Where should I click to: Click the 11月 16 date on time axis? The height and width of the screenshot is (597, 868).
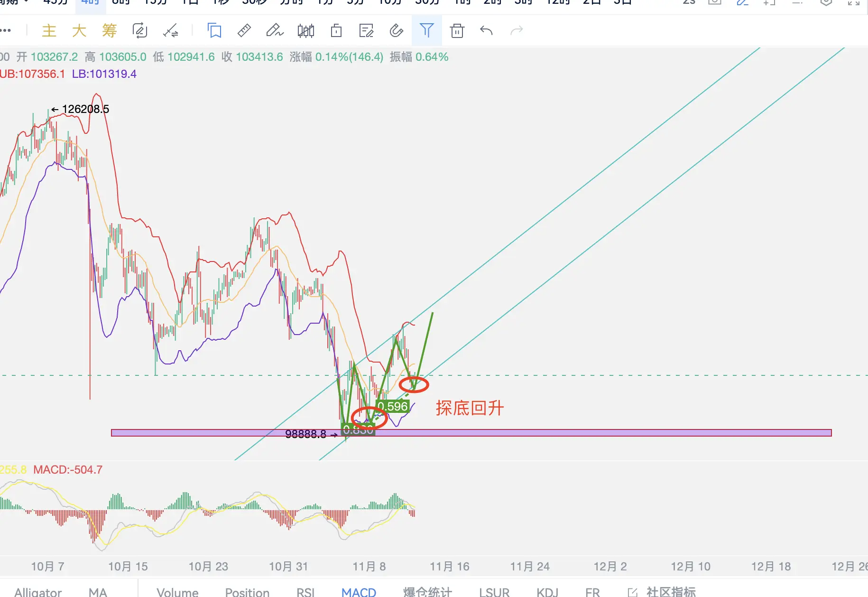click(x=449, y=567)
